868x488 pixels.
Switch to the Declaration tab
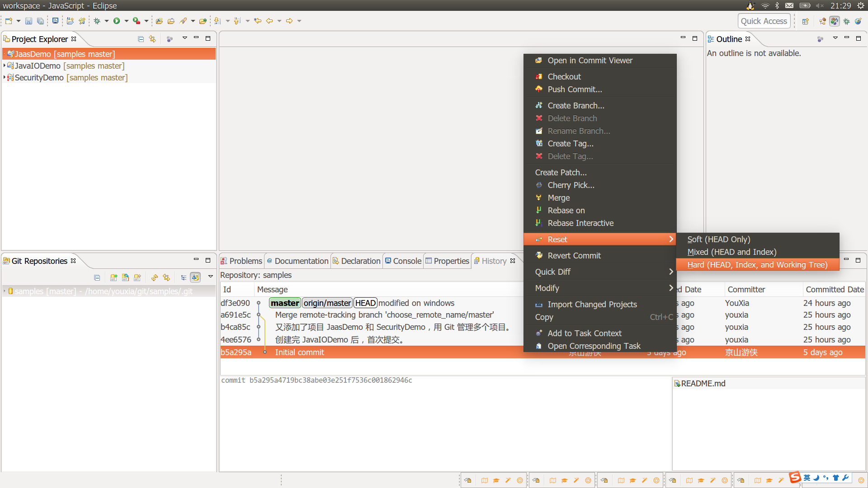tap(356, 261)
